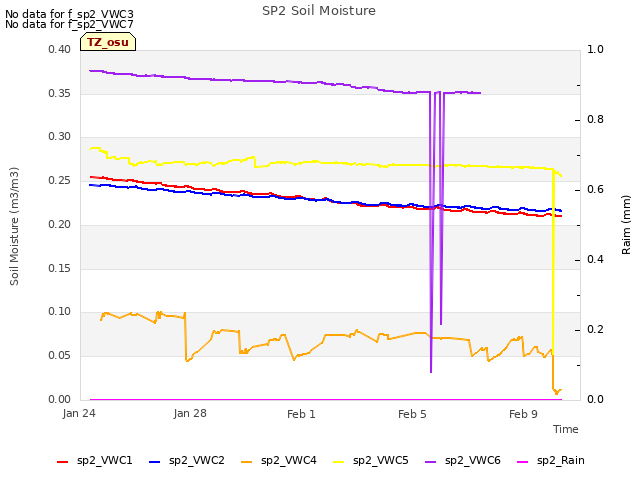Click the 0.35 left y-axis value
Image resolution: width=640 pixels, height=480 pixels.
point(60,93)
